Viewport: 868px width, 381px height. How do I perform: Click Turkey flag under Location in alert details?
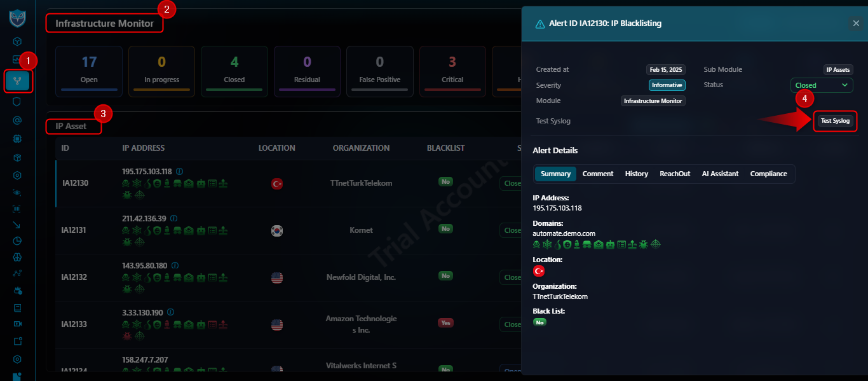[539, 271]
